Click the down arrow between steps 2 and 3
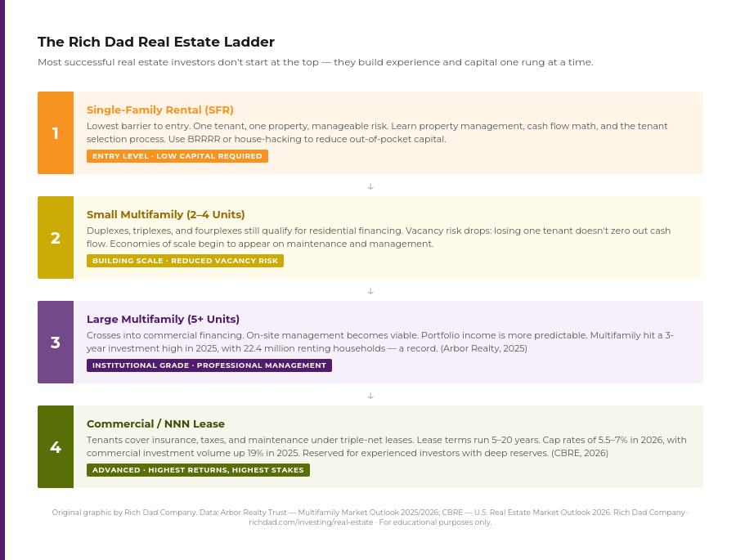 click(370, 291)
